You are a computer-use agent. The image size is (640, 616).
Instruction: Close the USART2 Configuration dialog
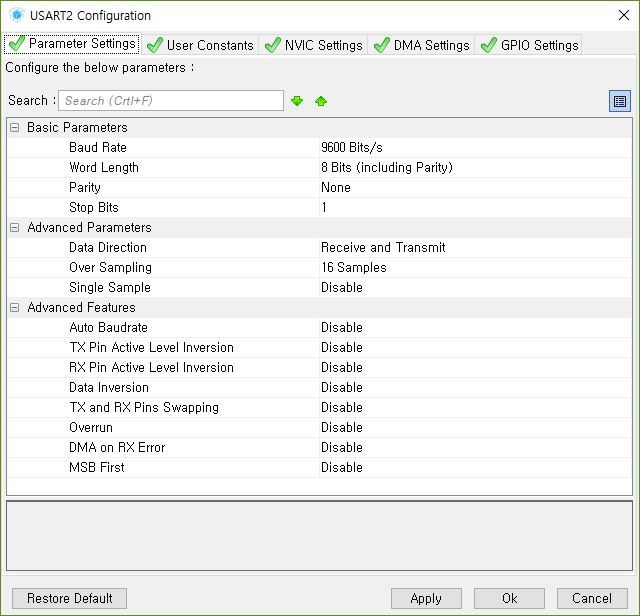coord(624,16)
